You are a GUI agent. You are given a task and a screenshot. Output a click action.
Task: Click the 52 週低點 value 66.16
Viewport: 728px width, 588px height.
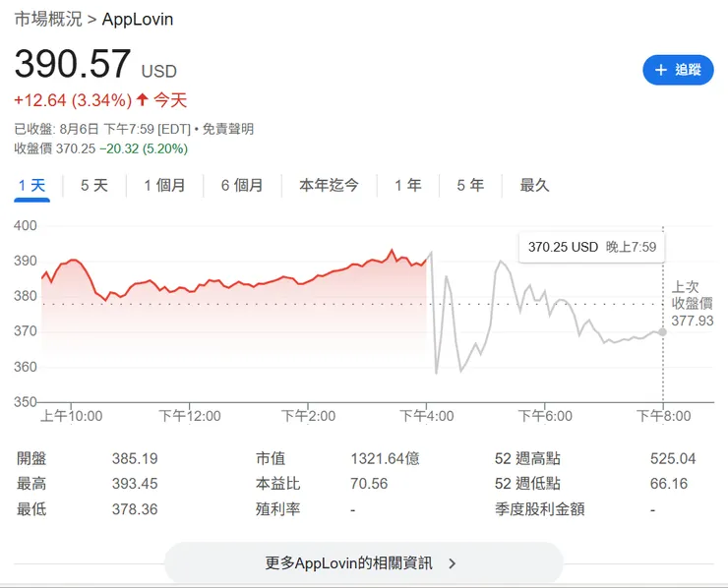669,484
